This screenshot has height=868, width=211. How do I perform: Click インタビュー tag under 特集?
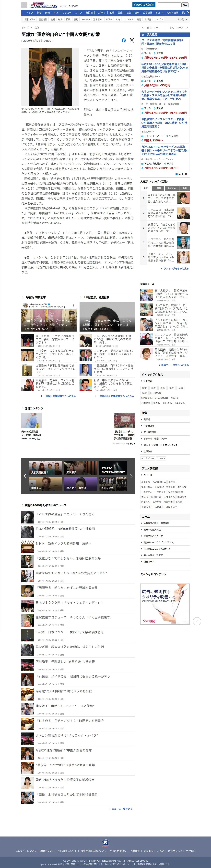pyautogui.click(x=148, y=459)
